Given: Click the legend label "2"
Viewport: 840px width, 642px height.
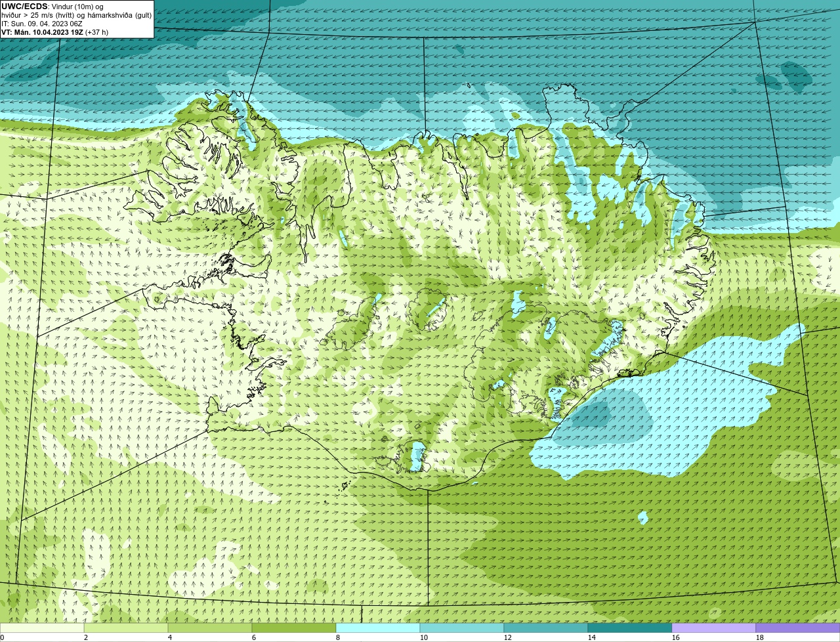Looking at the screenshot, I should (x=85, y=637).
